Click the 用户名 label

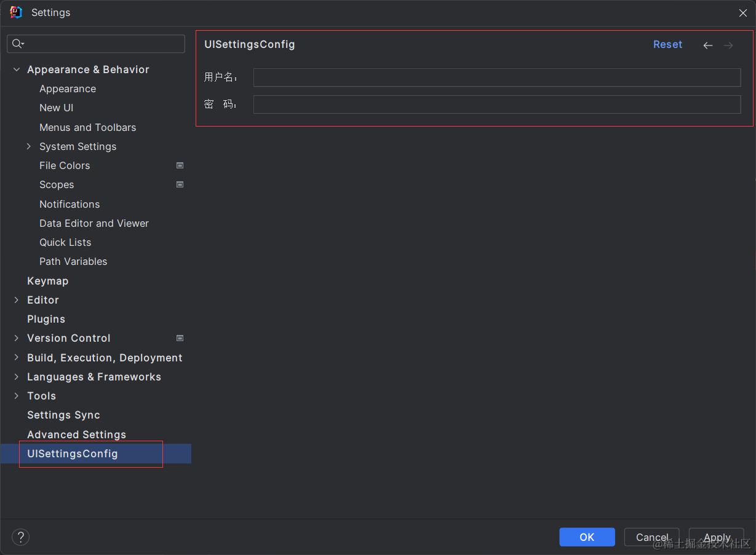point(221,77)
